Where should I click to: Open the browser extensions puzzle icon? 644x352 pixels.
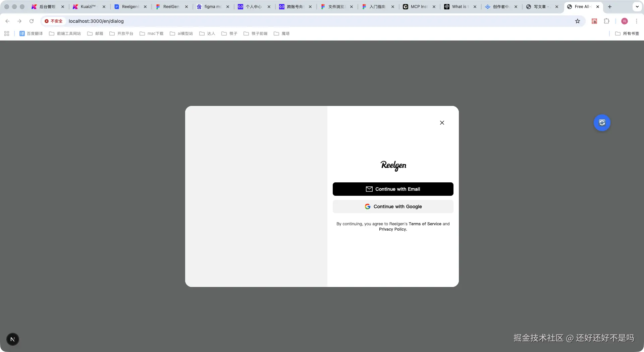pos(606,21)
